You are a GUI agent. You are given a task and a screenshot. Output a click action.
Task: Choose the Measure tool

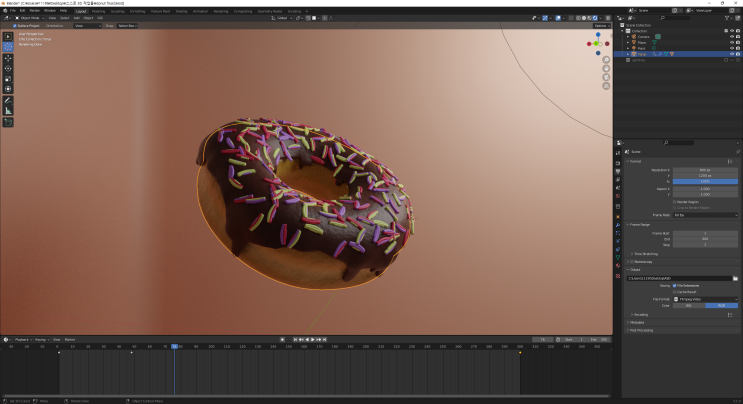click(x=8, y=111)
